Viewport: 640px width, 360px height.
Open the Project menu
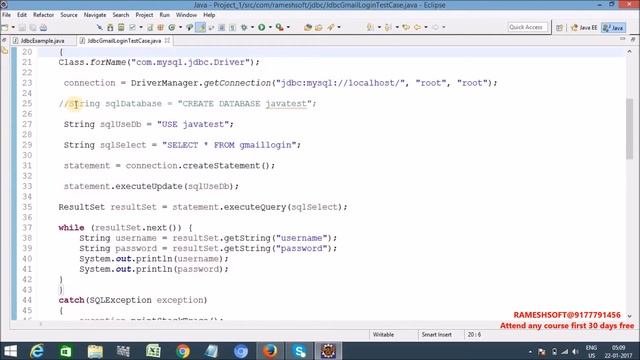144,15
